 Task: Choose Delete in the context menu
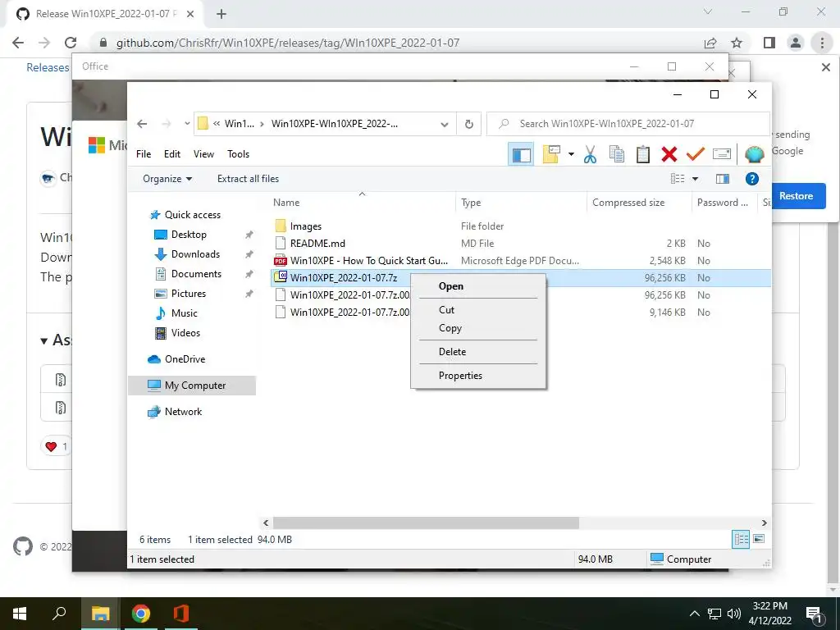pyautogui.click(x=478, y=351)
